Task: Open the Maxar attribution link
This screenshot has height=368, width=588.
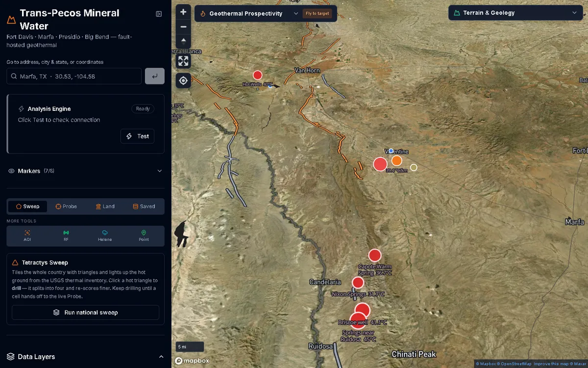Action: [578, 364]
